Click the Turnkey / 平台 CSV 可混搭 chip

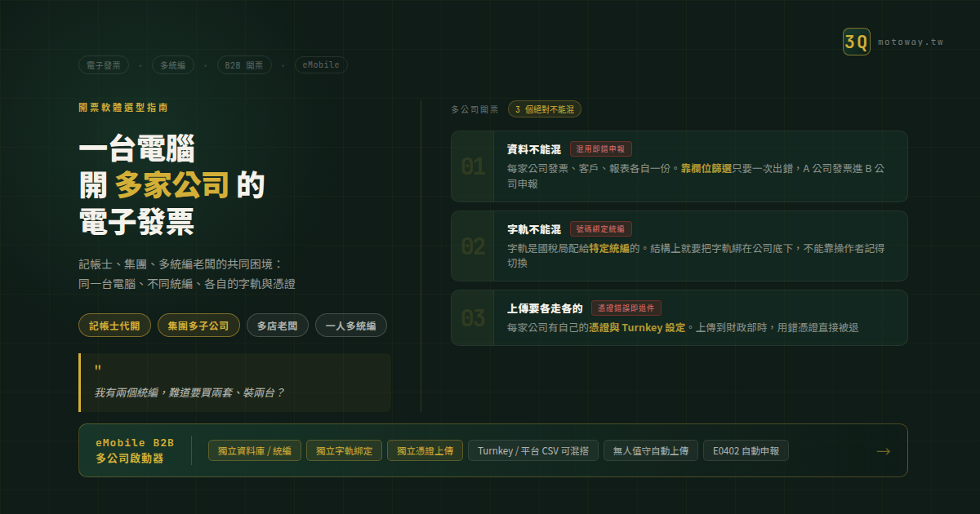[533, 450]
